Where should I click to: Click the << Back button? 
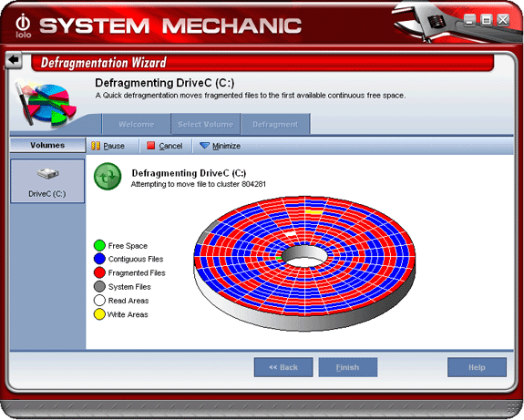283,367
